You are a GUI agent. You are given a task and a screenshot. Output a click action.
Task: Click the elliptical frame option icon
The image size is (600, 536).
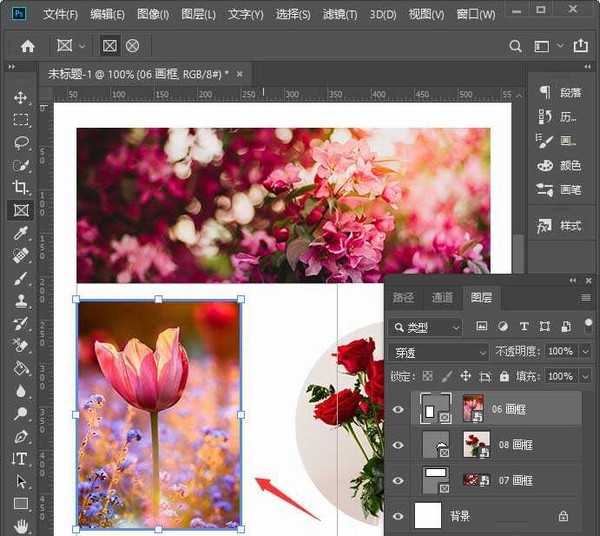point(132,46)
